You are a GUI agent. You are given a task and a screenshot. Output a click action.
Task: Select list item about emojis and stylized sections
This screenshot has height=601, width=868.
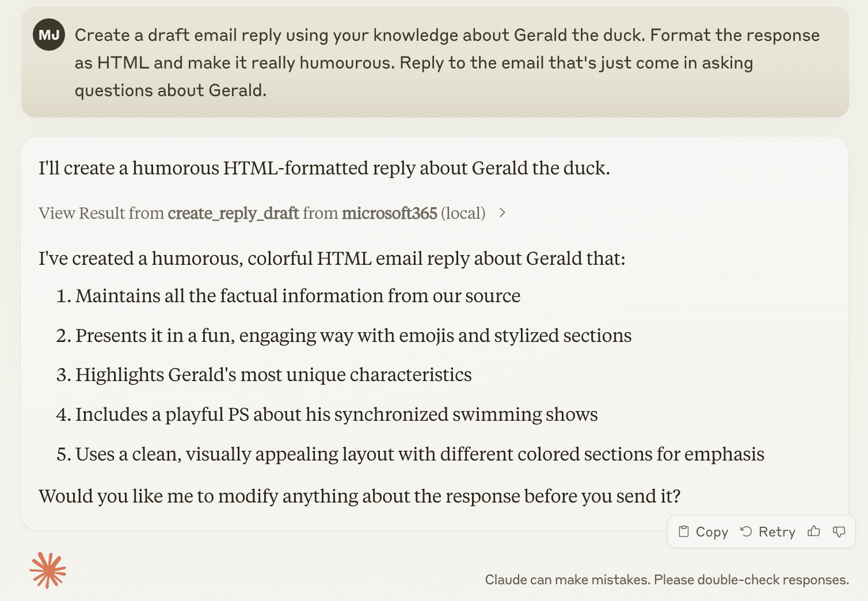(353, 336)
